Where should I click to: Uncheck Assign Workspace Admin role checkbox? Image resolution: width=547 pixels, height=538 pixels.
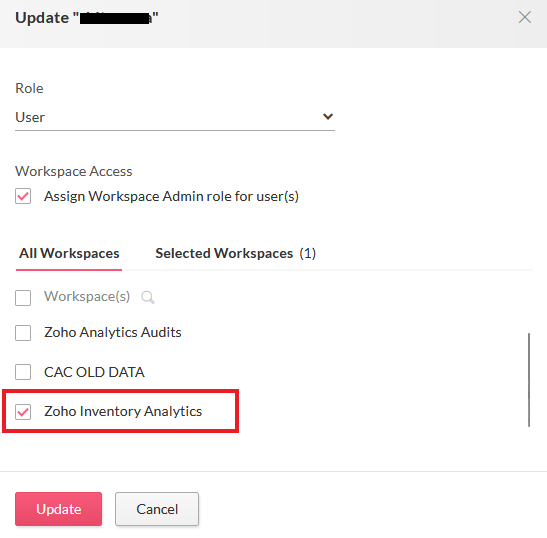pos(23,196)
